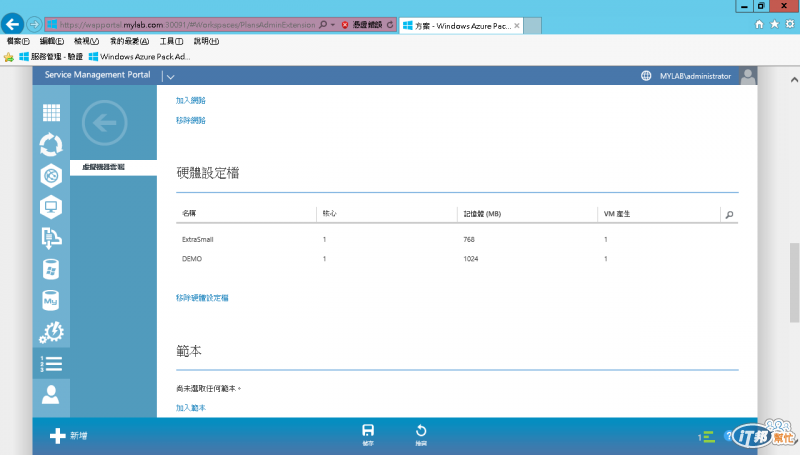Click MYLAB\administrator account name
This screenshot has width=800, height=455.
tap(695, 76)
